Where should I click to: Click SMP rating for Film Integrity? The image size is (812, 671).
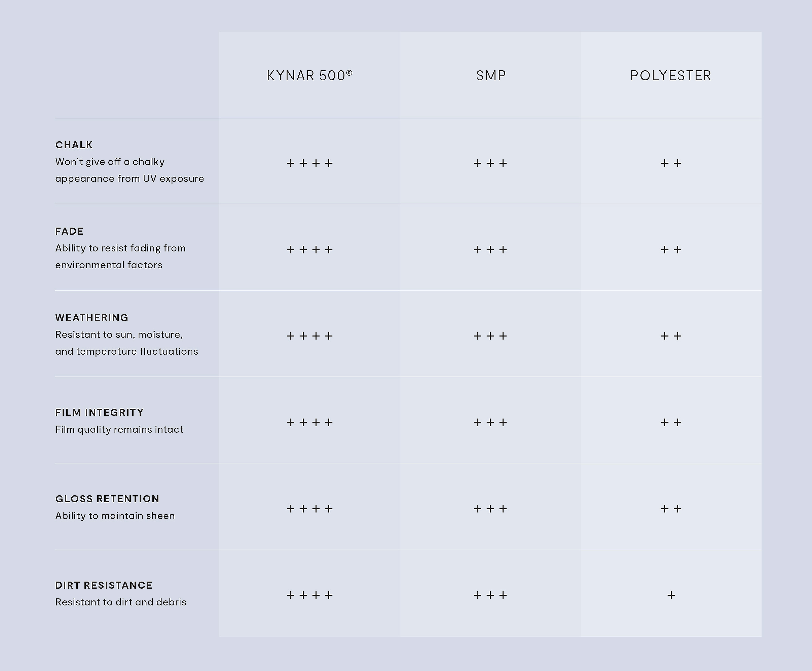click(490, 423)
